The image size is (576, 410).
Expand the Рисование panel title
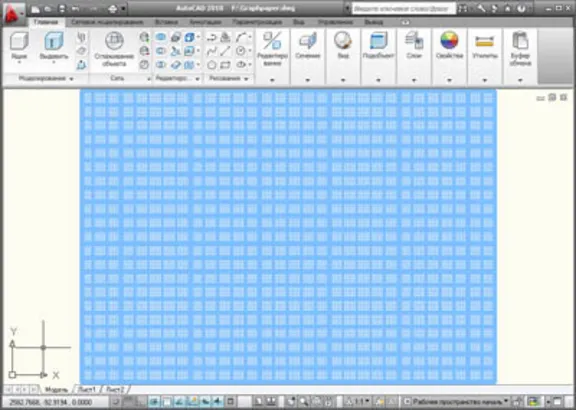point(228,79)
